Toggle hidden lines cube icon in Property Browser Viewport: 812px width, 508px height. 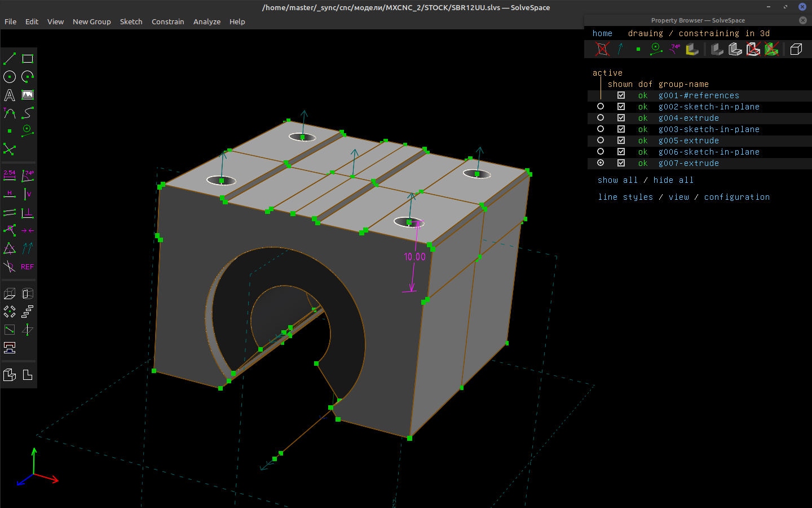click(x=796, y=50)
